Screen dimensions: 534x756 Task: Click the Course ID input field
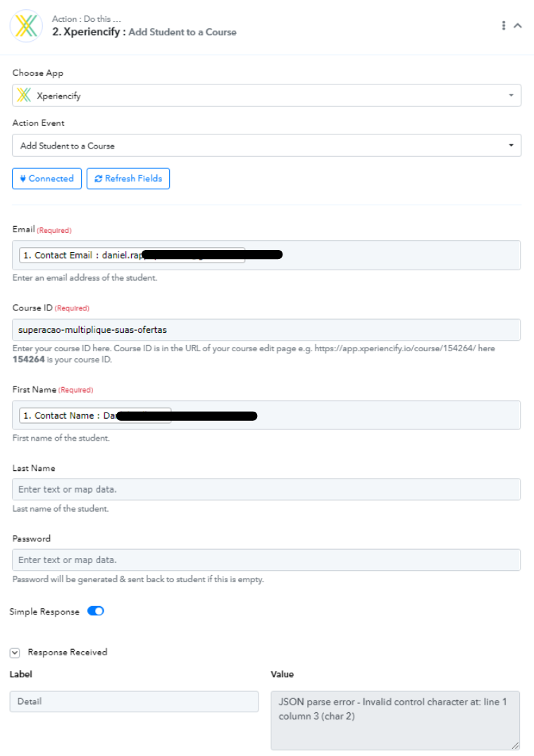[266, 330]
